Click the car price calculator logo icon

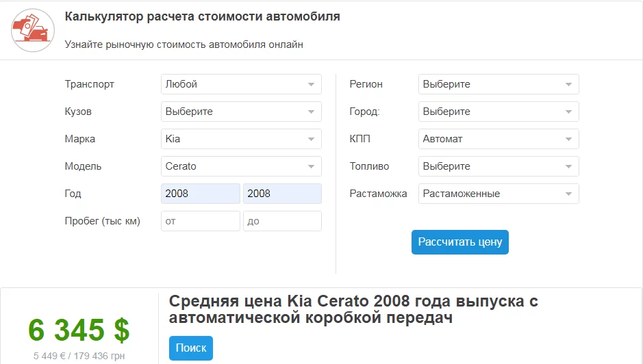click(x=32, y=30)
